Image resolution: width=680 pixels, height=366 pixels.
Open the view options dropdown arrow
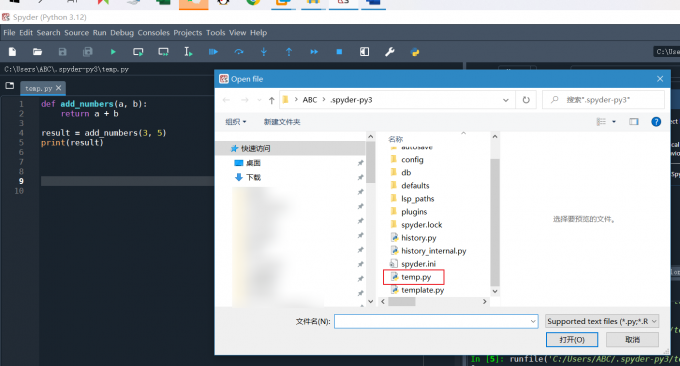614,122
